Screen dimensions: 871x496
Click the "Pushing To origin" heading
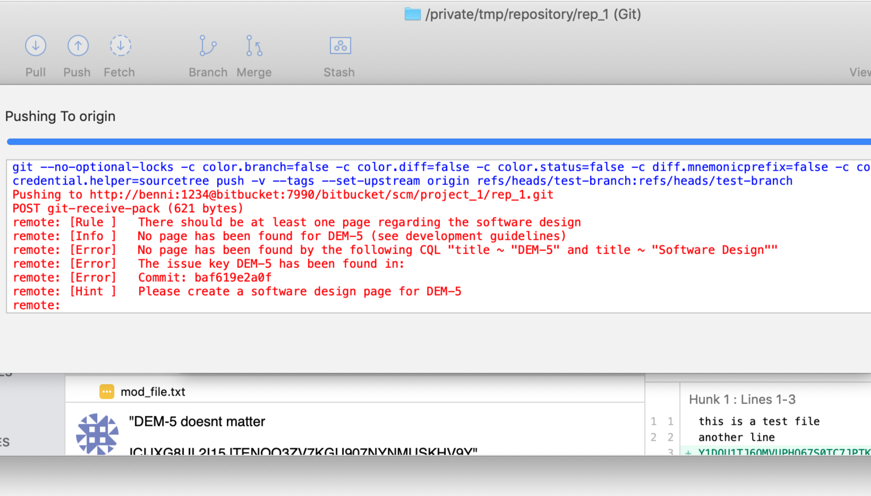pos(60,116)
